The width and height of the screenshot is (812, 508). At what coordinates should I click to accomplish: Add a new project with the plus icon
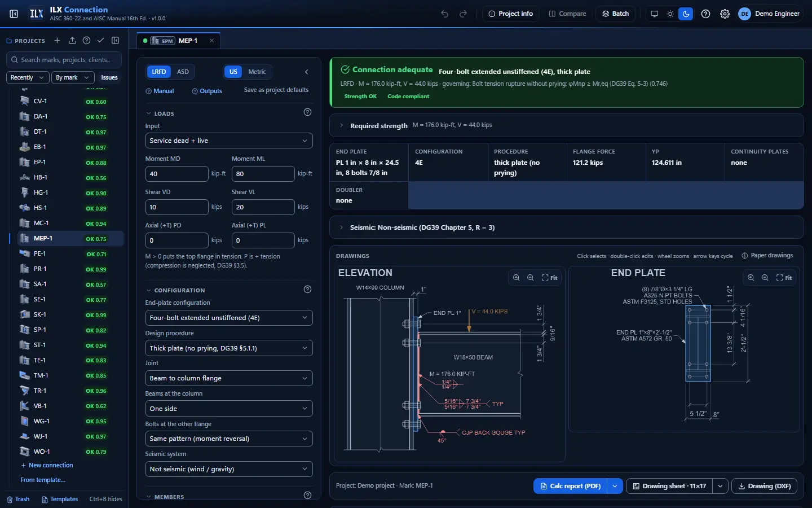tap(57, 41)
